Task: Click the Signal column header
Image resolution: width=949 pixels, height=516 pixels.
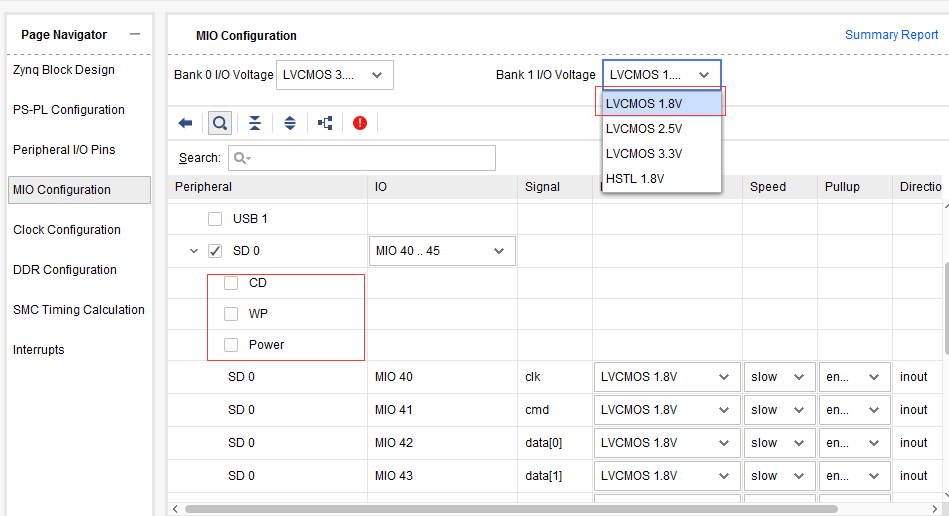Action: tap(555, 187)
